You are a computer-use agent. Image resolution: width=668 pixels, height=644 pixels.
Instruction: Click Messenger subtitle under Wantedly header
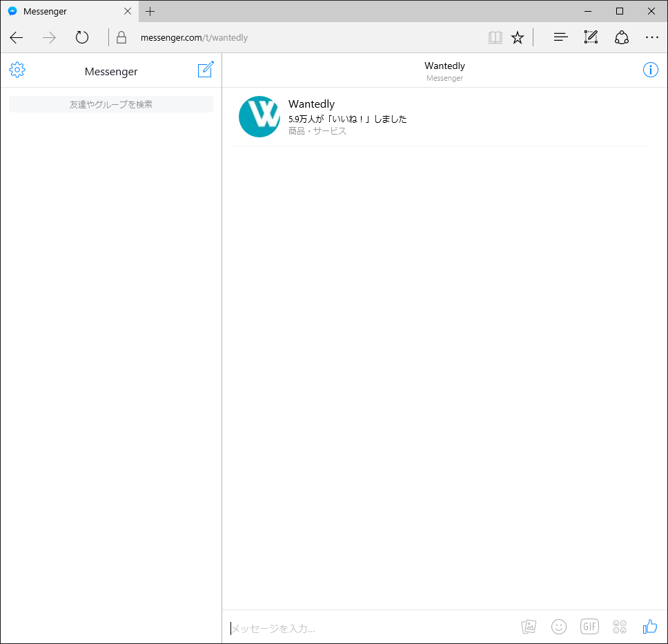(444, 78)
